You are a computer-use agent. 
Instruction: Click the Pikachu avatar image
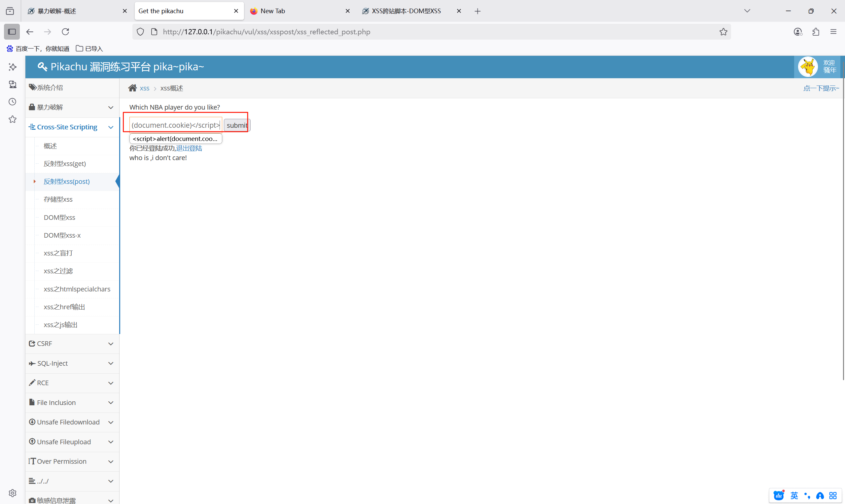(x=808, y=67)
